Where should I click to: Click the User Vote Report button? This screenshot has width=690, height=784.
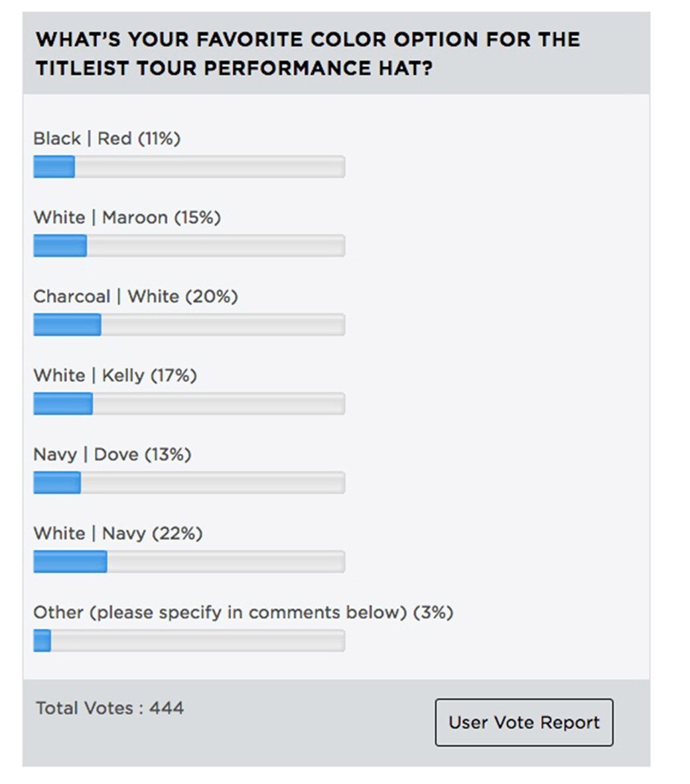click(523, 722)
